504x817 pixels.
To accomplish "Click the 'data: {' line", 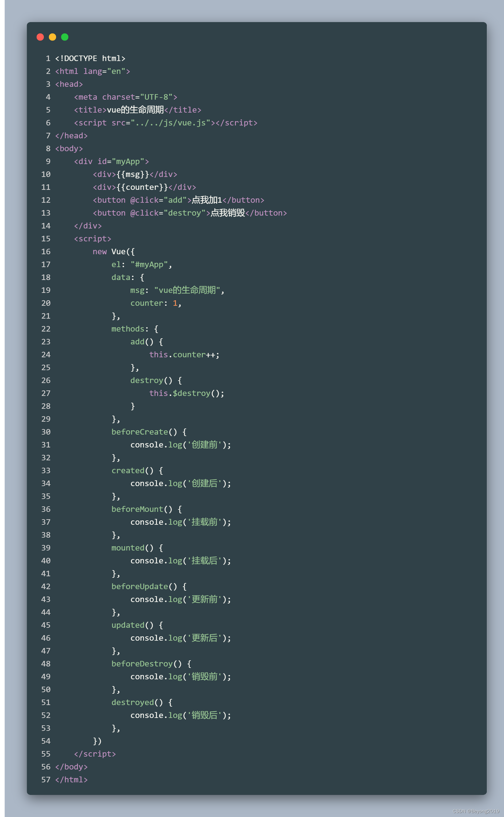I will coord(128,278).
